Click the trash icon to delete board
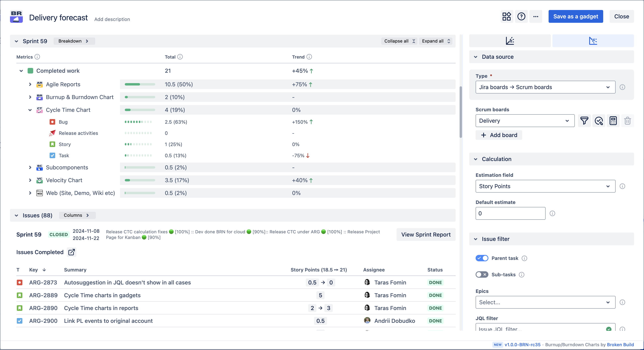The height and width of the screenshot is (350, 644). (628, 121)
